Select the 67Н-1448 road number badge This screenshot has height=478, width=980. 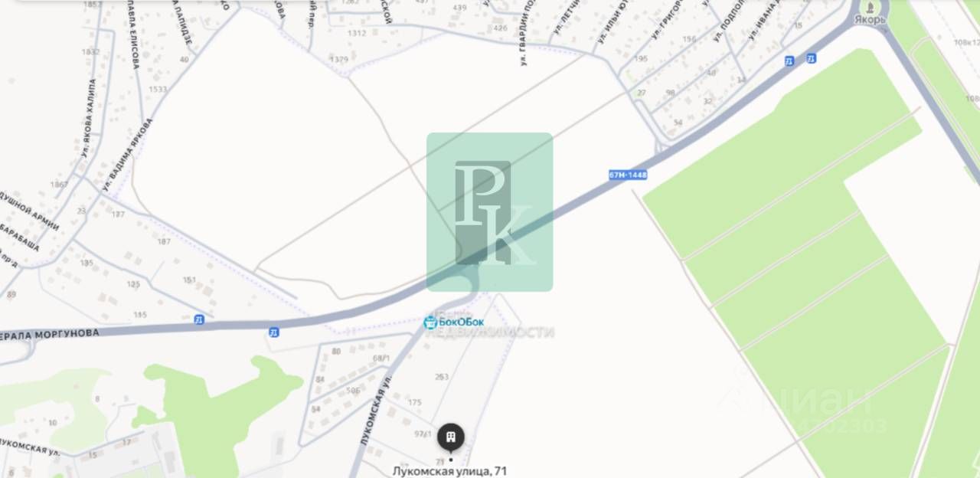628,175
